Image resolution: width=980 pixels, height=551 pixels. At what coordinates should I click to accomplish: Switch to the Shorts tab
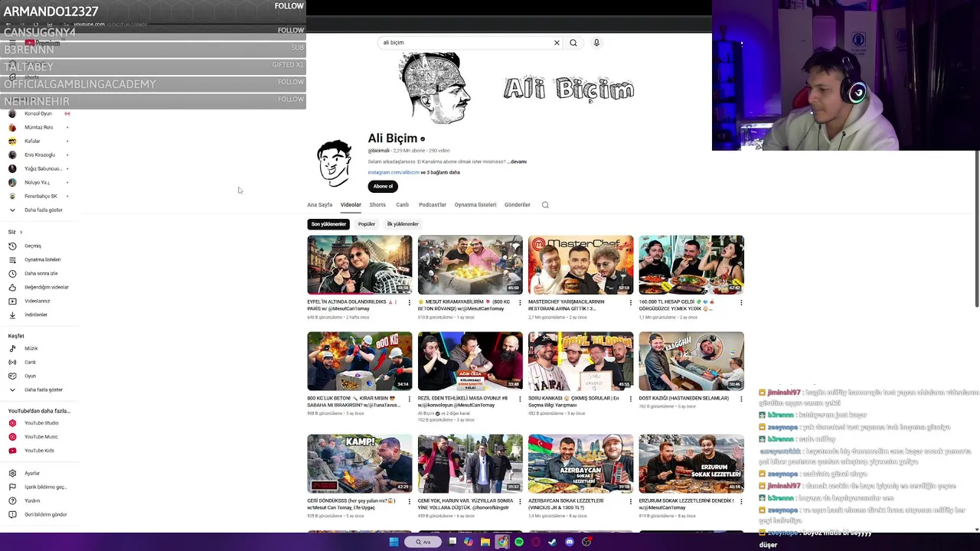[x=377, y=205]
